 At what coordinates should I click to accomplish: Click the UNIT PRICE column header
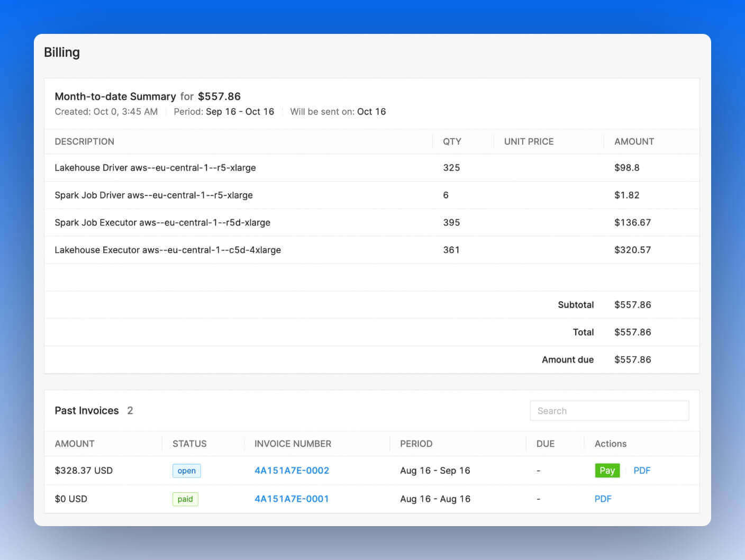(x=529, y=141)
